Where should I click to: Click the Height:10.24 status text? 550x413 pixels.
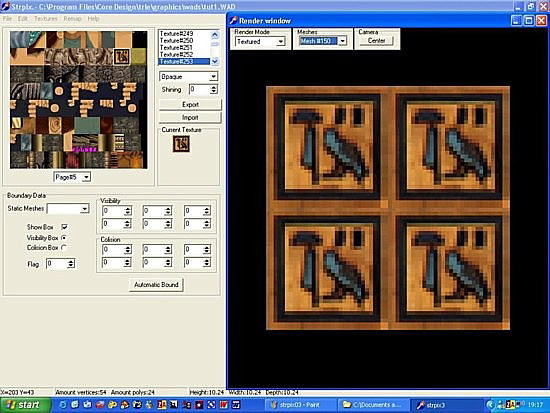coord(206,392)
